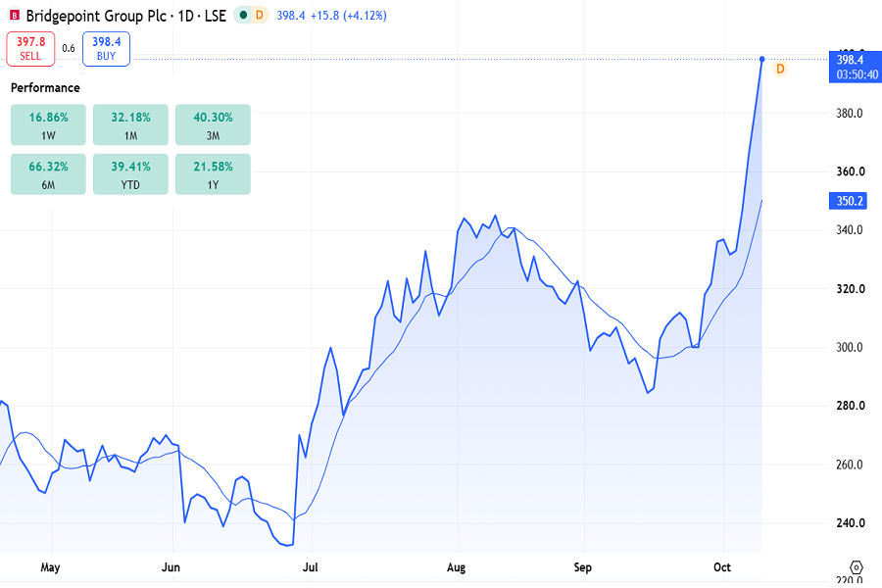Click the Sep label on time axis
Screen dimensions: 882x588
(583, 567)
